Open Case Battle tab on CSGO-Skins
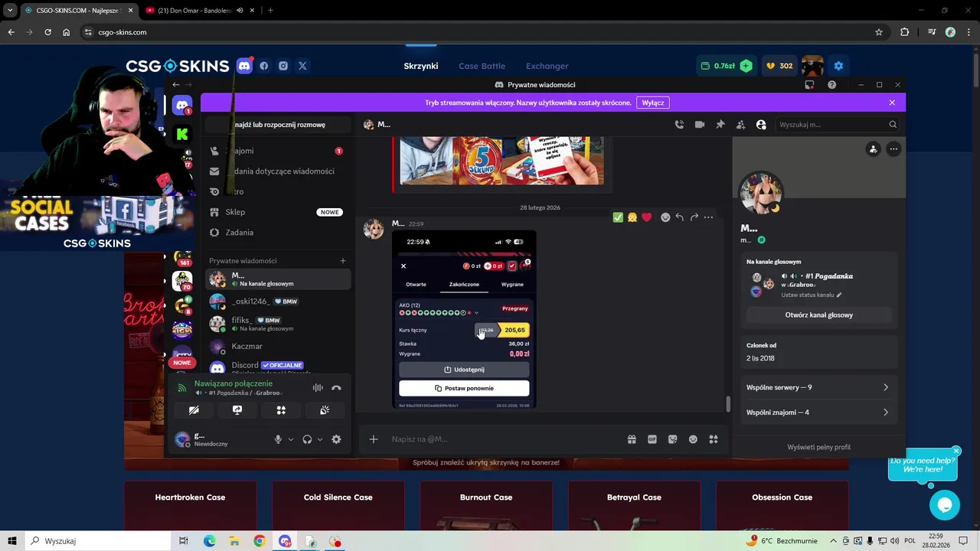980x551 pixels. (x=482, y=66)
